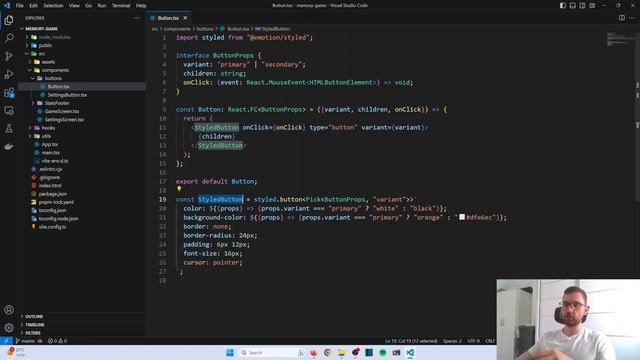Open the Testing flask view
Viewport: 640px width, 360px height.
[9, 129]
